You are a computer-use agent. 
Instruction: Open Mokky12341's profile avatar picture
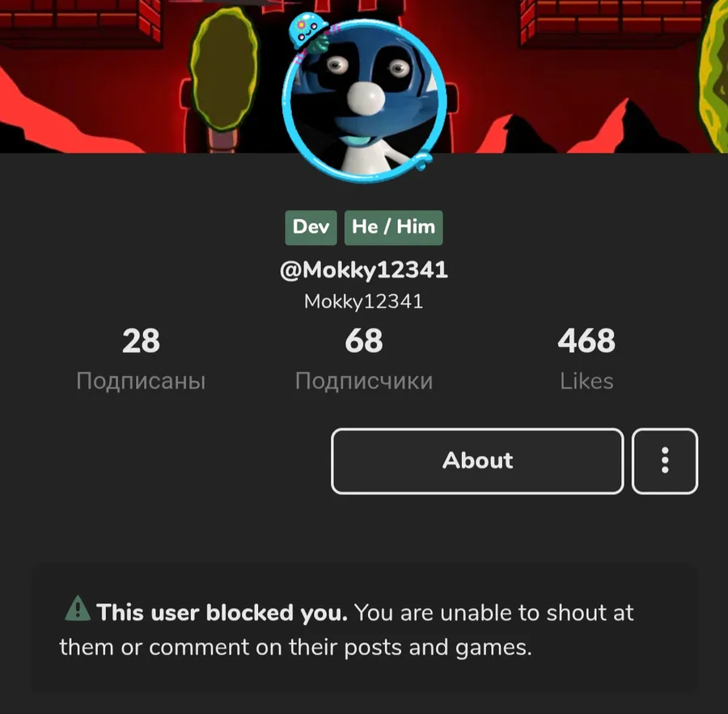coord(362,99)
